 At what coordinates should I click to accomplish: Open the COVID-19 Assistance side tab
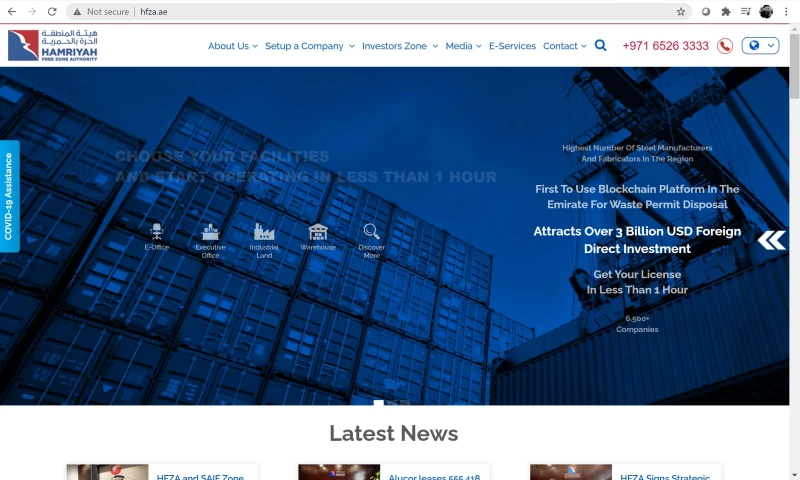(x=9, y=196)
